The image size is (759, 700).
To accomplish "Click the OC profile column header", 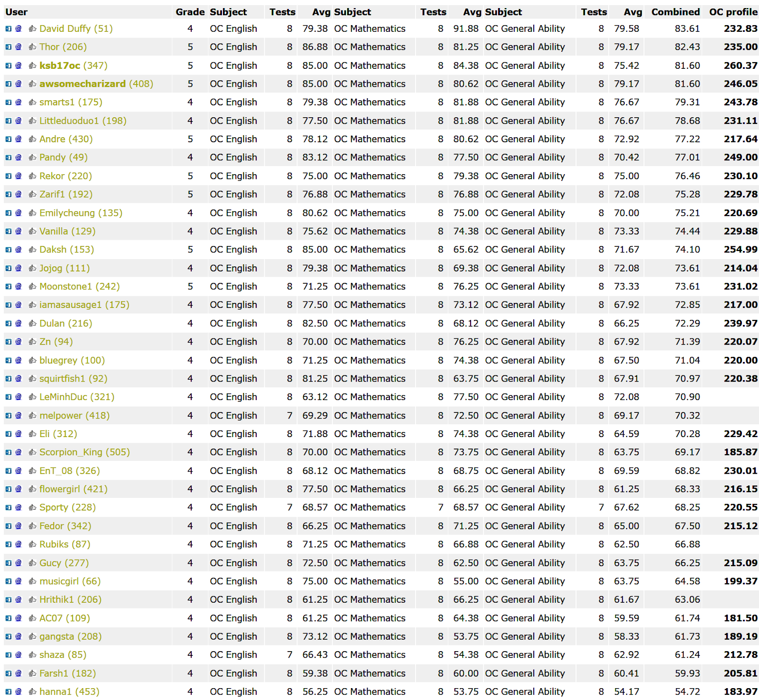I will click(733, 12).
